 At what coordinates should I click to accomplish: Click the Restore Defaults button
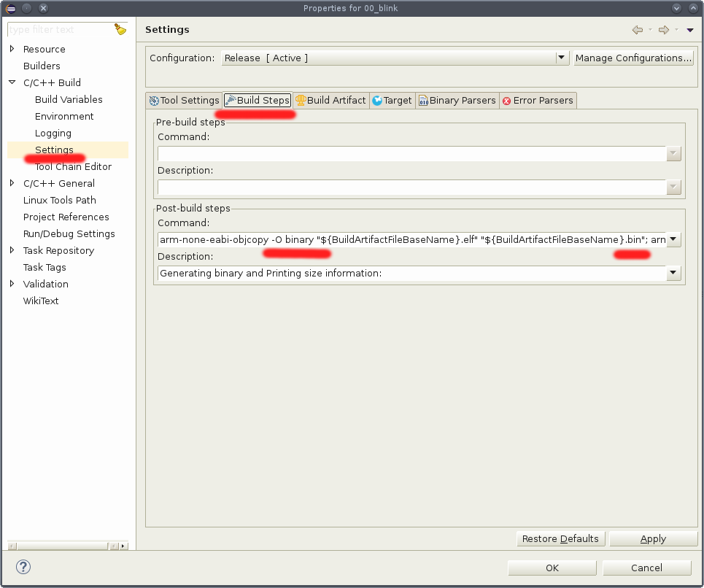point(560,538)
